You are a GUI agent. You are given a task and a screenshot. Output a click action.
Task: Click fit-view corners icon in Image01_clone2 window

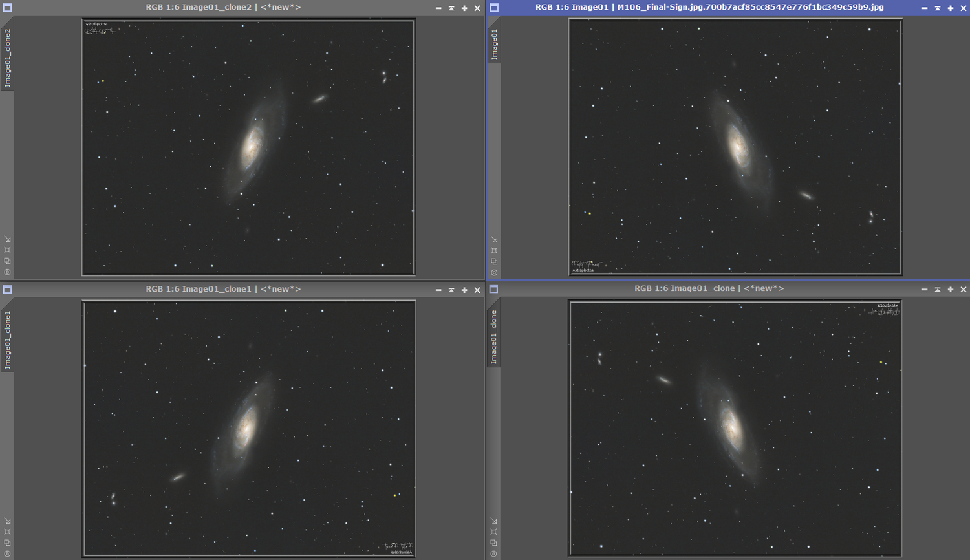tap(7, 250)
